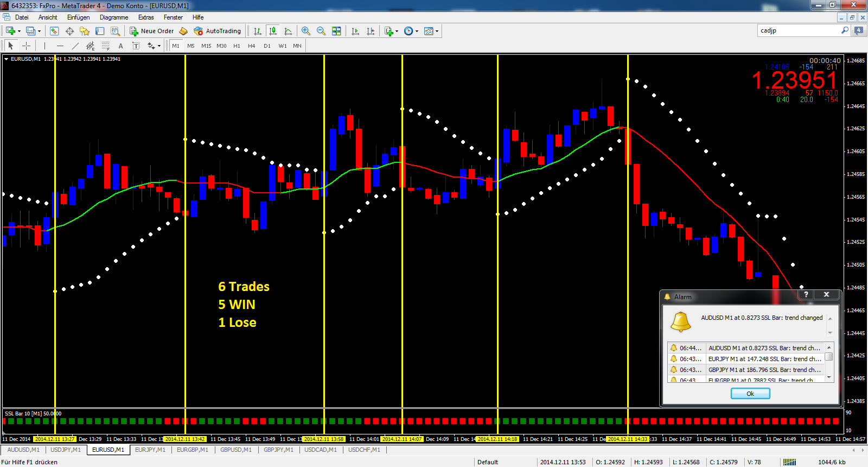
Task: Switch to M15 timeframe
Action: pos(206,46)
